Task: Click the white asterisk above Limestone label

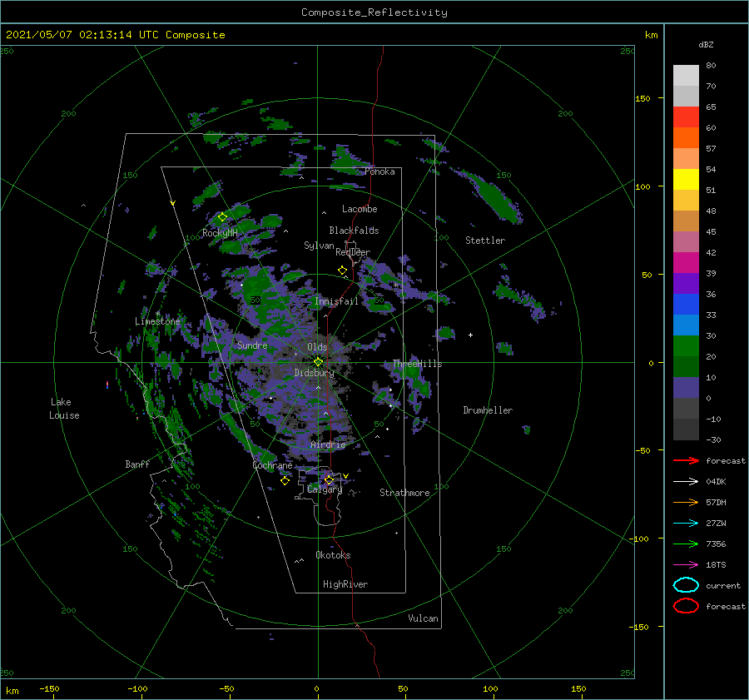Action: [x=157, y=314]
